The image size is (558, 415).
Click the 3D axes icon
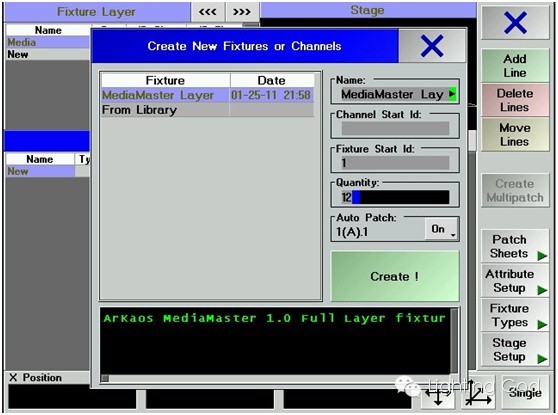[x=478, y=393]
